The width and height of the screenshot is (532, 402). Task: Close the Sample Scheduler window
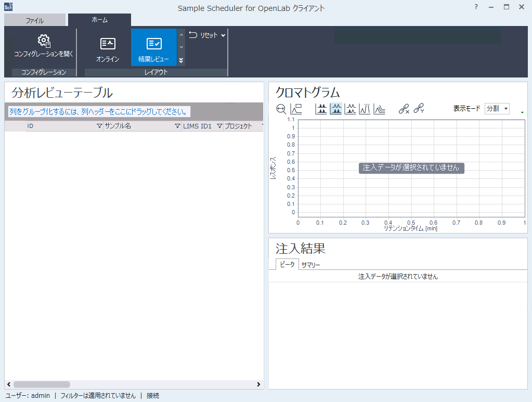[x=522, y=7]
